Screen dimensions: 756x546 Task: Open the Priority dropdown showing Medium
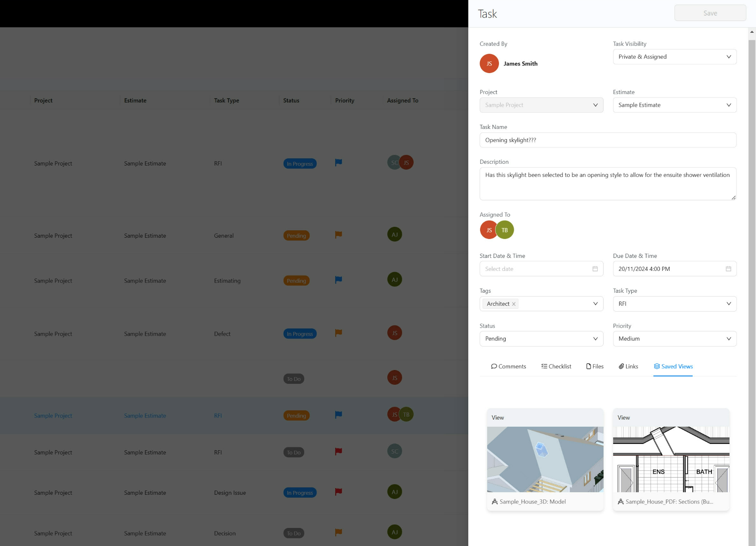tap(674, 339)
